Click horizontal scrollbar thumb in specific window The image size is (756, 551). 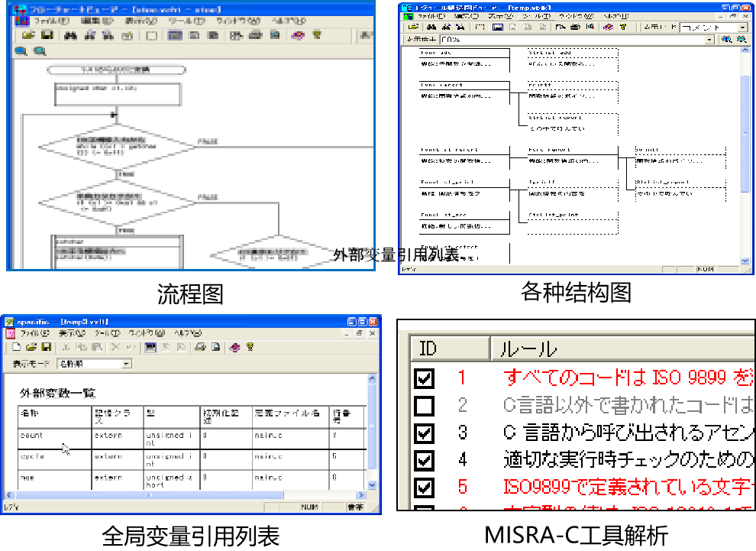(x=150, y=495)
